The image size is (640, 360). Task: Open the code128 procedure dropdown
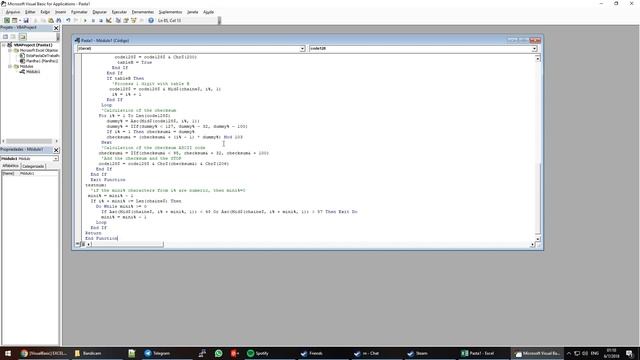(x=534, y=49)
